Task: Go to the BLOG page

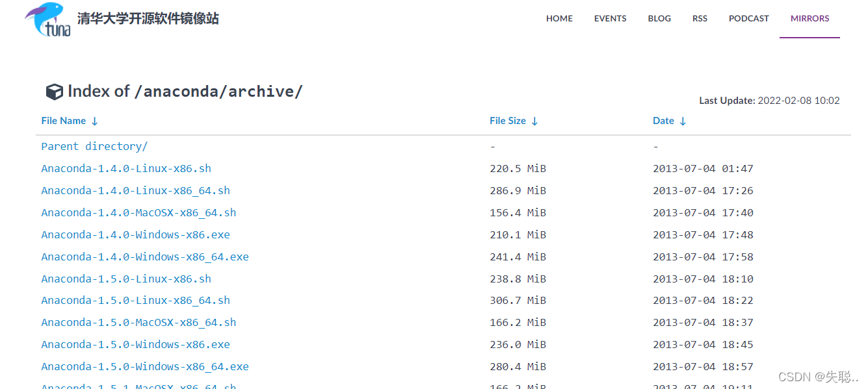Action: click(659, 18)
